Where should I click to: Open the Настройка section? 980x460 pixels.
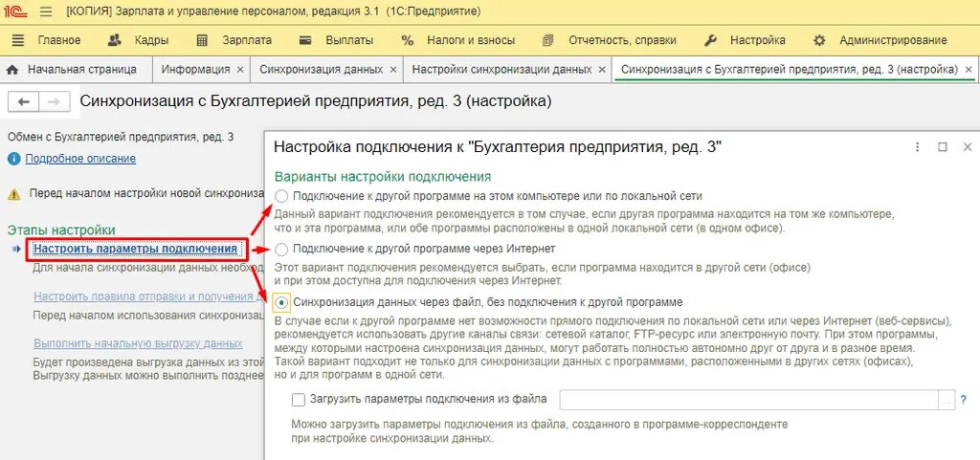pos(758,40)
